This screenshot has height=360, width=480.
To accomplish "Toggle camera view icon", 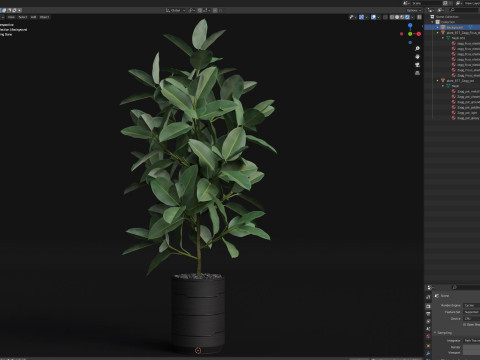I will point(417,65).
